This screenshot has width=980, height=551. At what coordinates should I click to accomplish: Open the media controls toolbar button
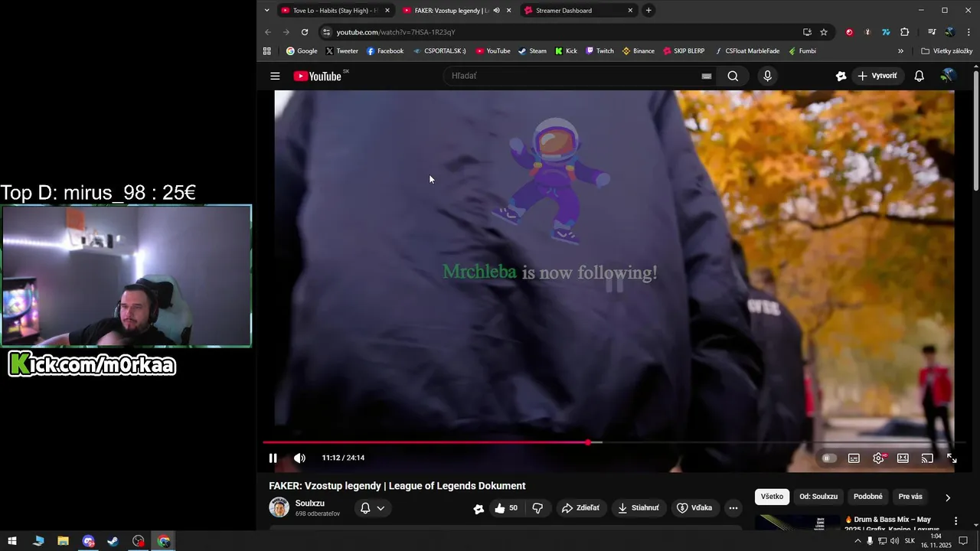coord(932,32)
